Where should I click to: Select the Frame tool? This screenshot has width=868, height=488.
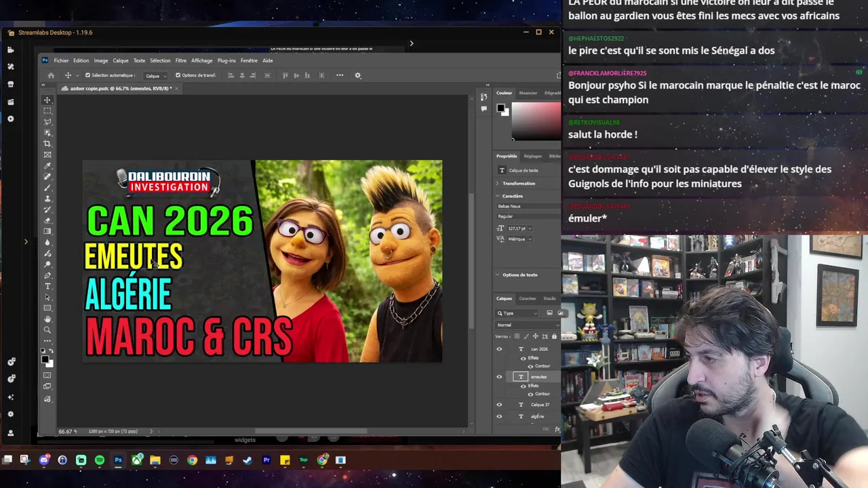[47, 155]
